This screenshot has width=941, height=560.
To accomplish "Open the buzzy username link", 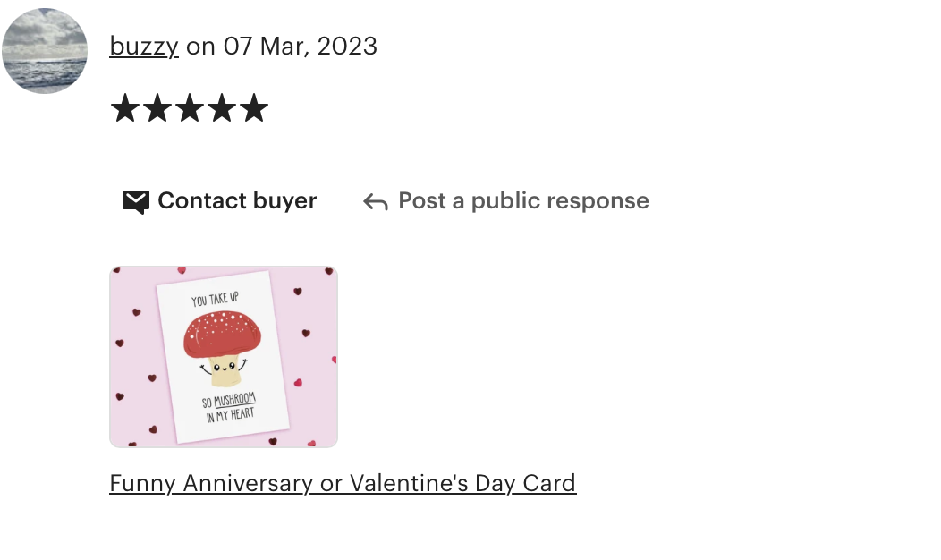I will (x=144, y=47).
